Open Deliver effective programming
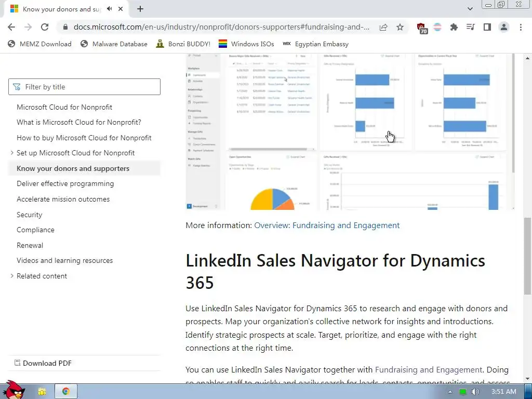Viewport: 532px width, 399px height. (65, 183)
